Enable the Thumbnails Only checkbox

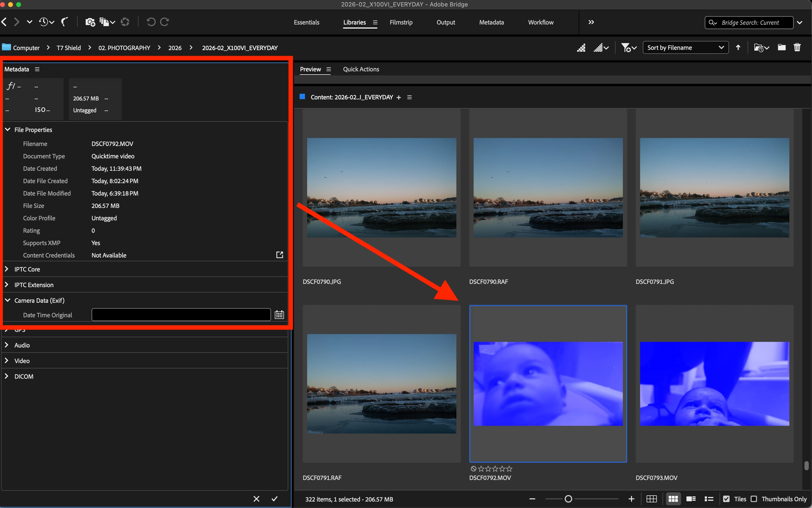pos(754,499)
